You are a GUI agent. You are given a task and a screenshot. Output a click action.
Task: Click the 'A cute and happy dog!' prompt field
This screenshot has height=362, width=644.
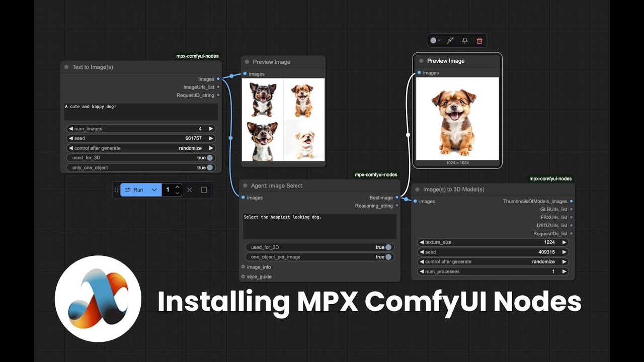(141, 112)
